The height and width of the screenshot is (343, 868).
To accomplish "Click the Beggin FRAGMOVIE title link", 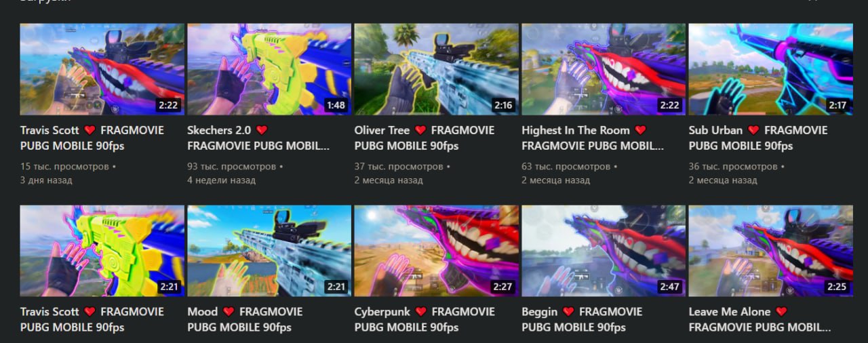I will 582,319.
